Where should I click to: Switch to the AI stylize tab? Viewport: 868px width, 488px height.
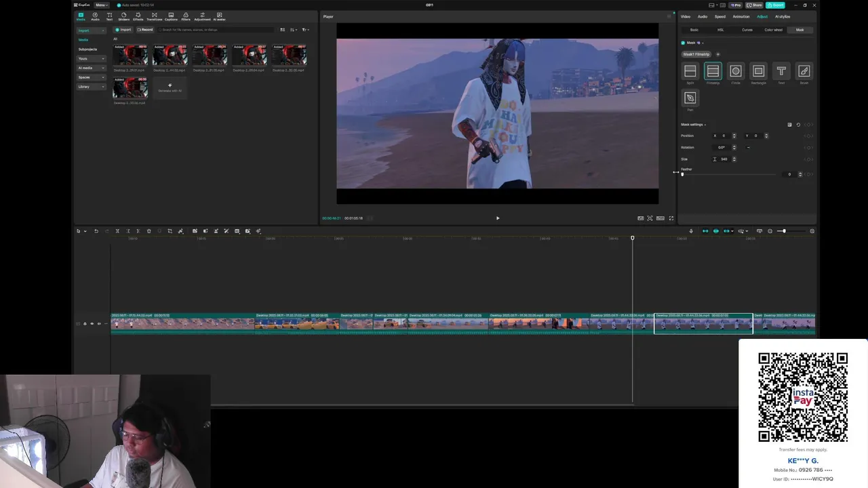click(783, 16)
